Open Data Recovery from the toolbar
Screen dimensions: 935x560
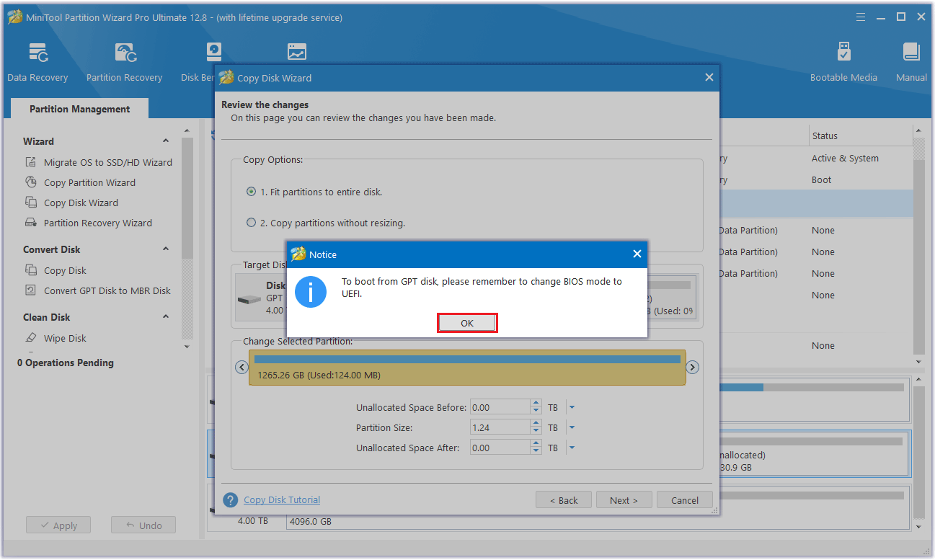[37, 63]
